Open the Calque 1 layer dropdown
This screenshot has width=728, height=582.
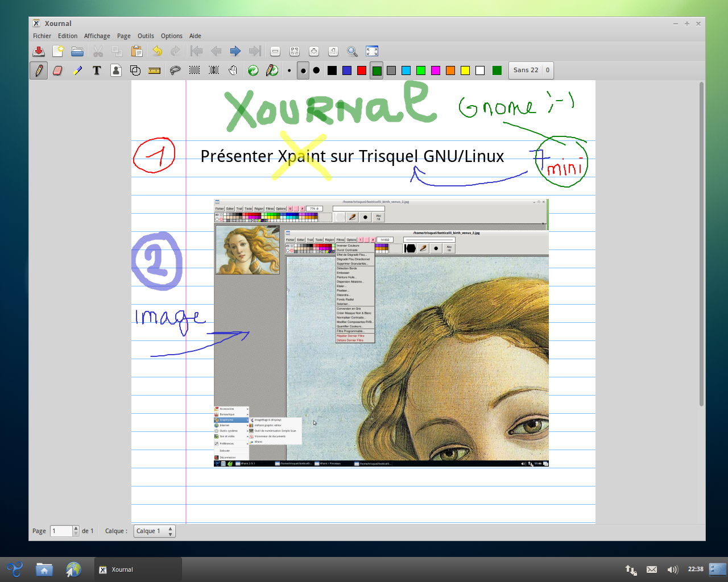click(154, 531)
